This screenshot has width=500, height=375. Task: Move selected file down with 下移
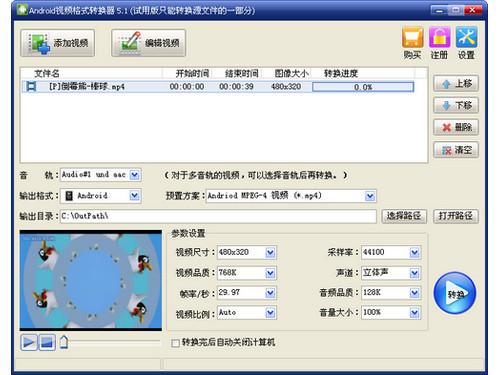(x=456, y=105)
